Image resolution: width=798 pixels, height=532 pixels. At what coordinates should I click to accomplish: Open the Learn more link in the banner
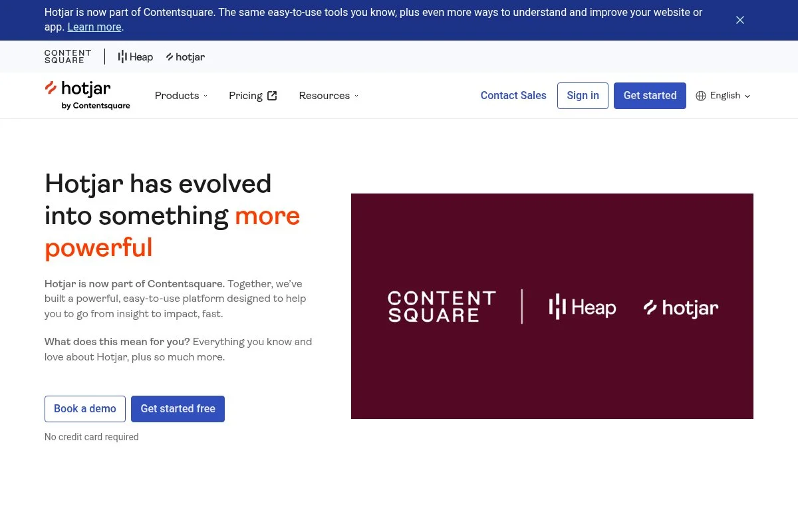pyautogui.click(x=94, y=27)
